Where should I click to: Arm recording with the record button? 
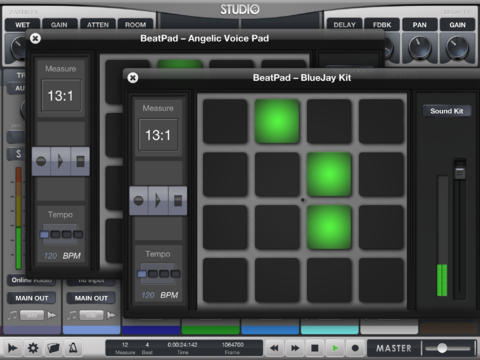[x=355, y=348]
